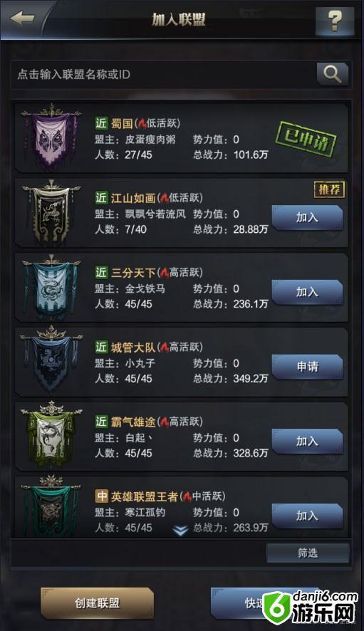Expand the list with the double-chevron arrow
Viewport: 364px width, 631px height.
tap(180, 531)
